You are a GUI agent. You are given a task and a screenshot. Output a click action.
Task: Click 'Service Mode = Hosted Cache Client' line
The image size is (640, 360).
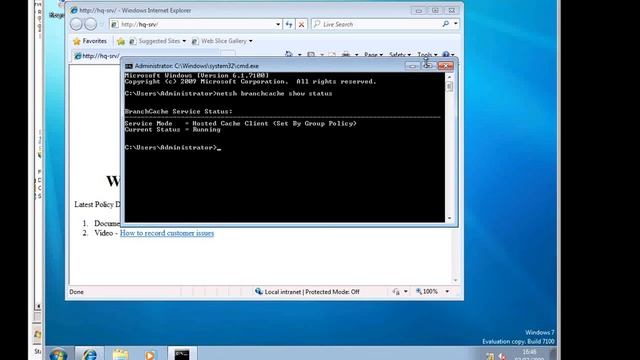click(241, 123)
